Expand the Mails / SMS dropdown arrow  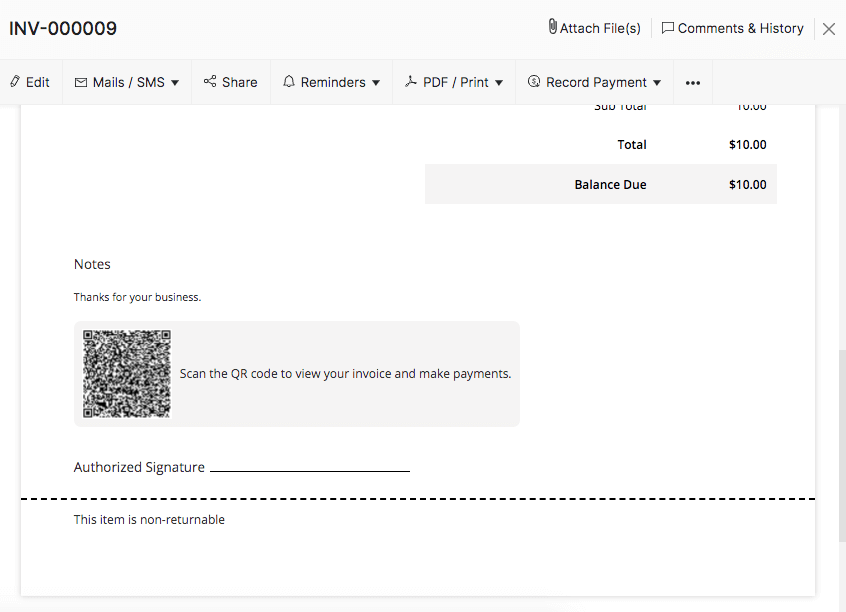[175, 82]
